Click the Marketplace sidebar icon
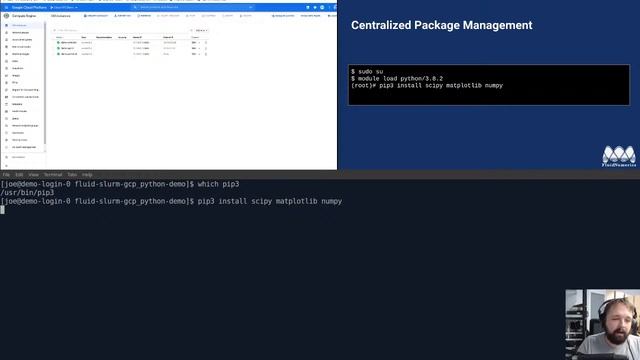The image size is (640, 360). tap(6, 157)
